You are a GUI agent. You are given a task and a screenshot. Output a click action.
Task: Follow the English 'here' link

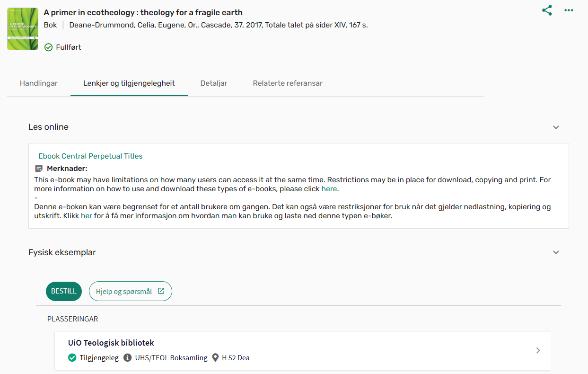[329, 189]
